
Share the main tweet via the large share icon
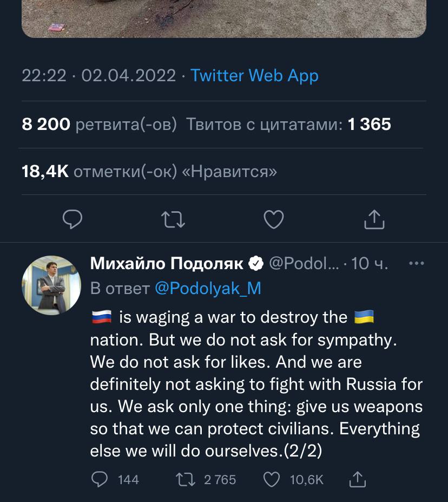pos(374,219)
